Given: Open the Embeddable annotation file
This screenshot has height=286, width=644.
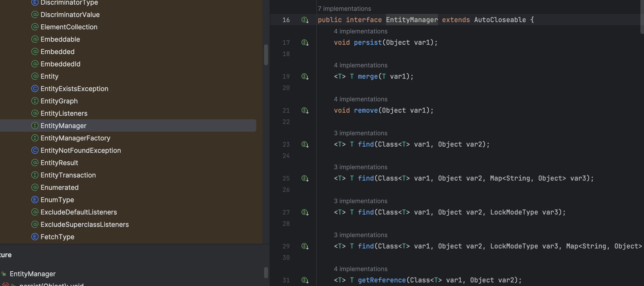Looking at the screenshot, I should coord(60,39).
